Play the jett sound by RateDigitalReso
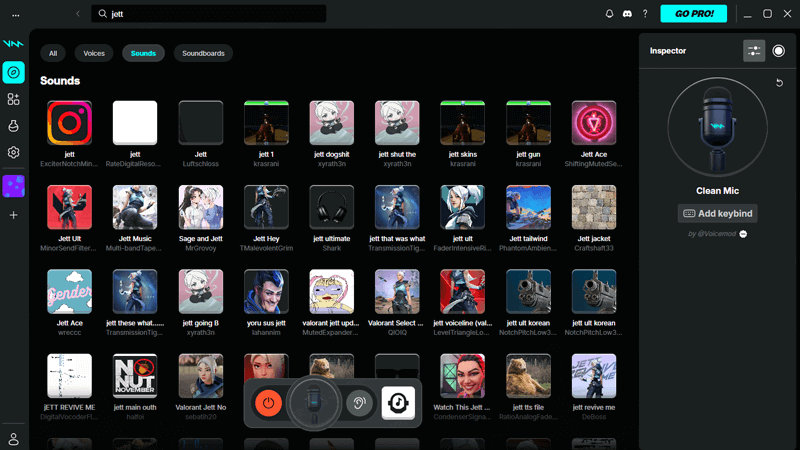 (135, 123)
